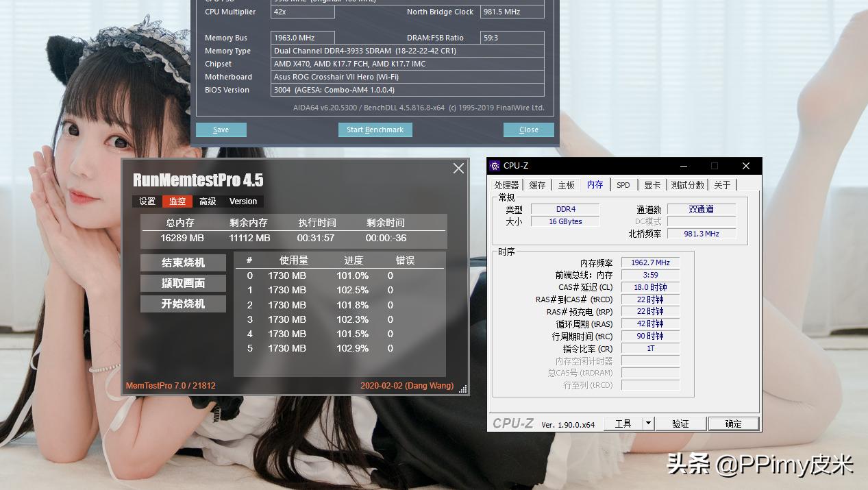Select the 主板 (Mainboard) tab in CPU-Z

pos(566,184)
